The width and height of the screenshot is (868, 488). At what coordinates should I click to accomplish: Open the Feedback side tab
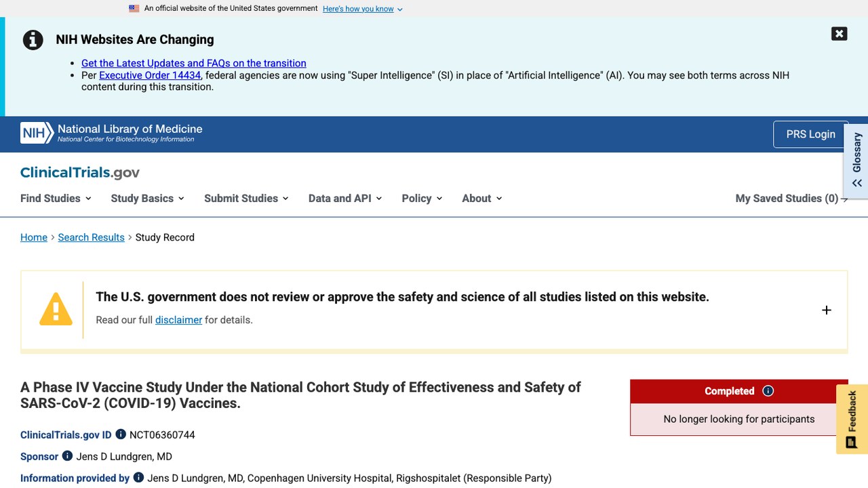tap(852, 419)
